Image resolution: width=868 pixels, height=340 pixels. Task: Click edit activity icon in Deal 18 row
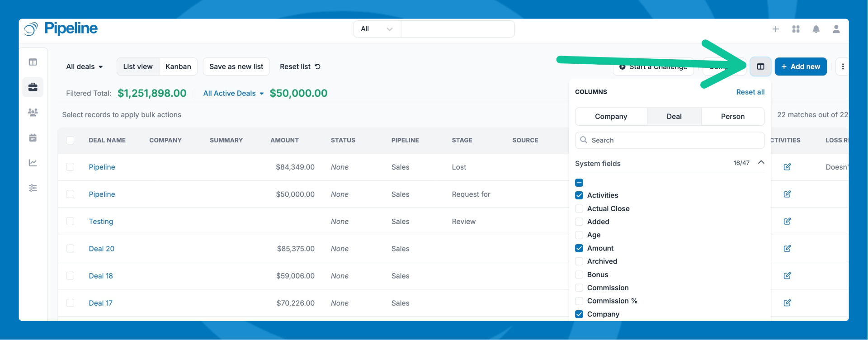coord(787,275)
